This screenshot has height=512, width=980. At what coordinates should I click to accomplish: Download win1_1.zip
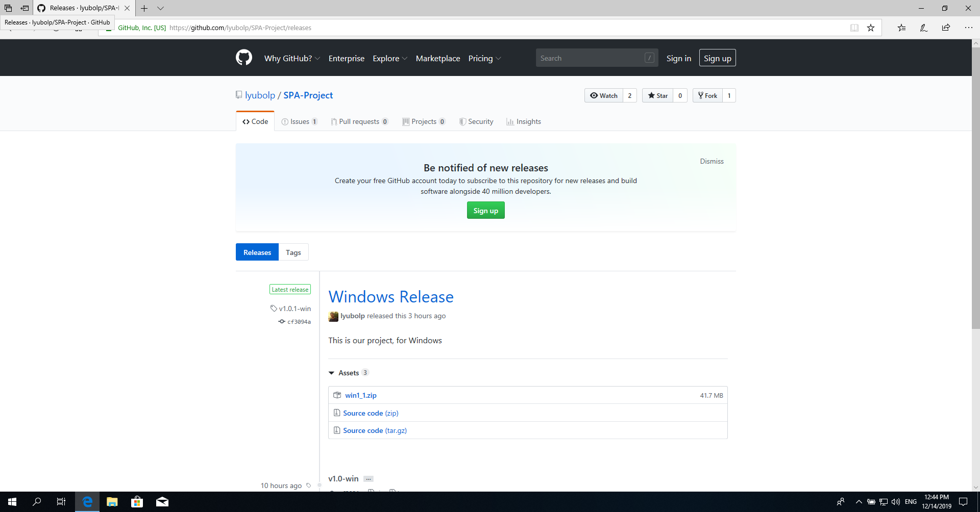click(360, 395)
